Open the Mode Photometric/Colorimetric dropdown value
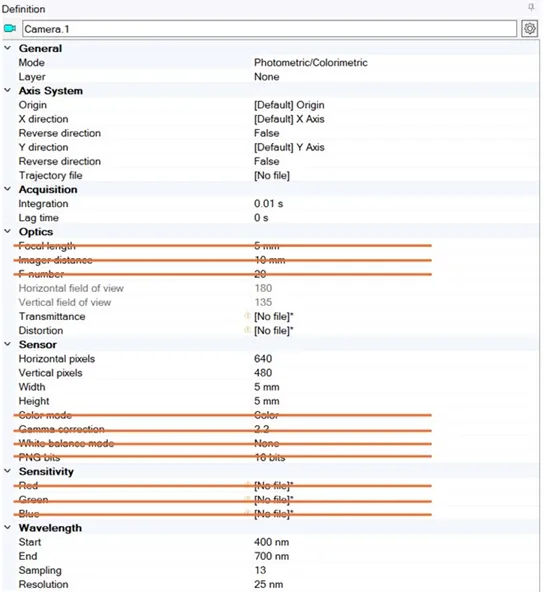 click(310, 63)
